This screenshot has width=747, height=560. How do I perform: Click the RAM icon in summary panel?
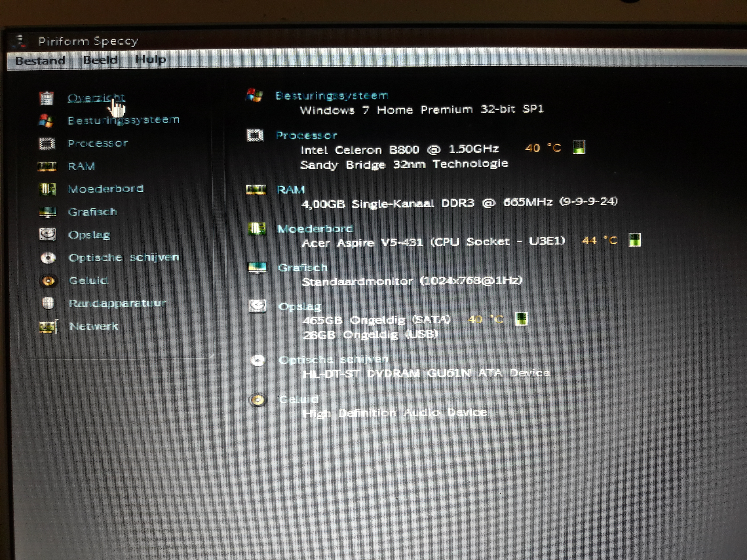[x=256, y=190]
